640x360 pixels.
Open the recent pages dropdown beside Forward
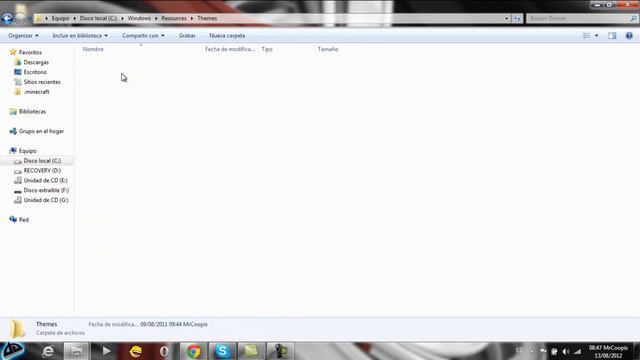point(29,19)
